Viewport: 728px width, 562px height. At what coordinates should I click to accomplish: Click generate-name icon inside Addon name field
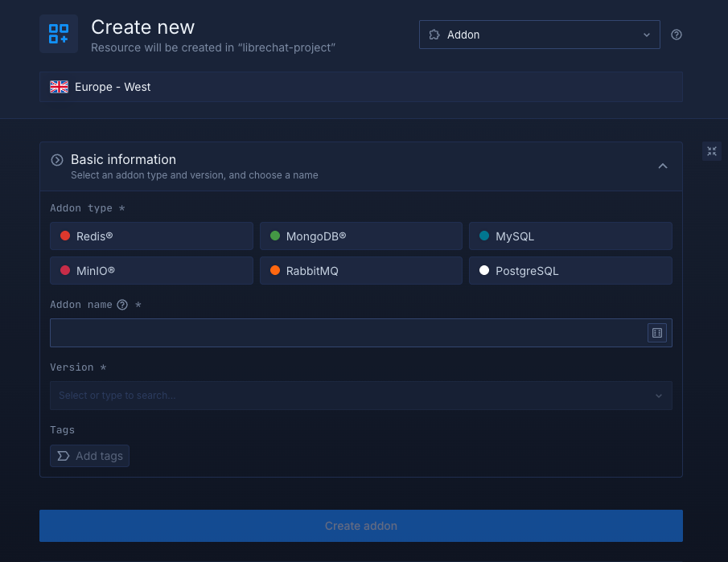point(656,333)
